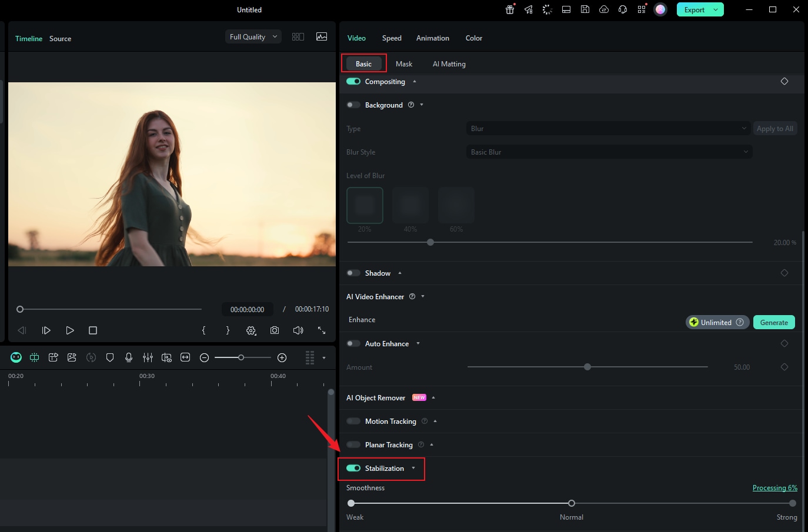Click the Generate button
This screenshot has width=808, height=532.
[774, 323]
